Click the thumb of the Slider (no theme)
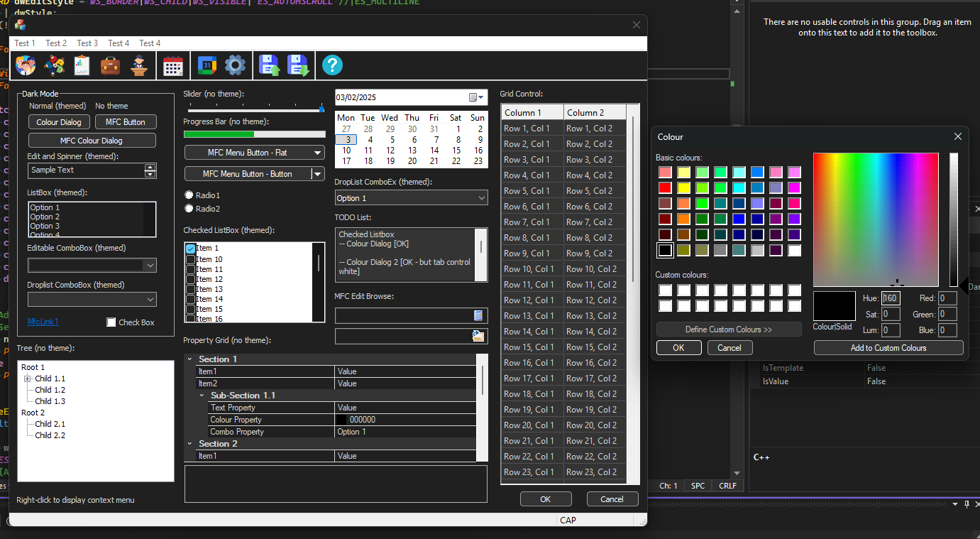This screenshot has width=980, height=539. (321, 109)
